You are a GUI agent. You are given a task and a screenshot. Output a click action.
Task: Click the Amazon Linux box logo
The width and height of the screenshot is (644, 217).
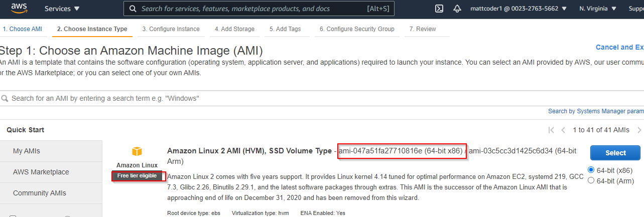point(137,152)
